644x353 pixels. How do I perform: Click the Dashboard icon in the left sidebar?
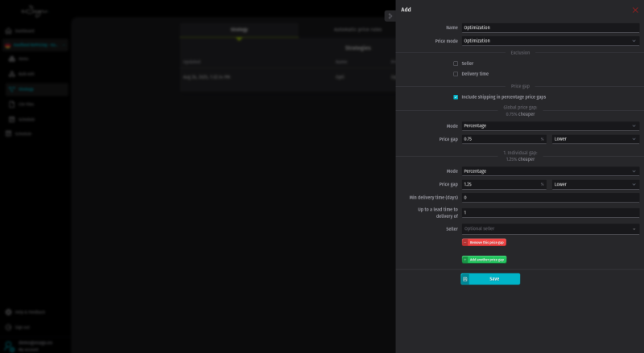click(10, 31)
